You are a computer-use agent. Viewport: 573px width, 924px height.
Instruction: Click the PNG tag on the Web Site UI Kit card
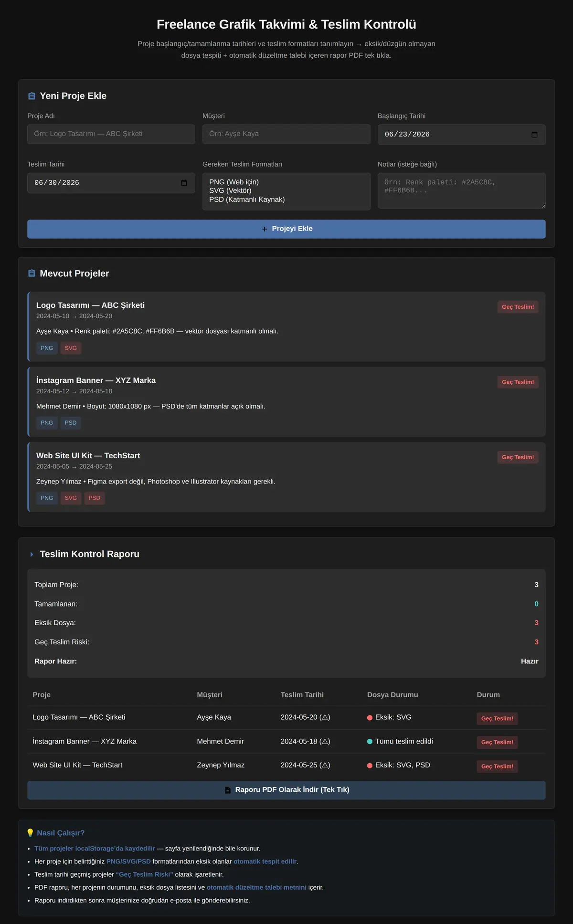(x=47, y=498)
